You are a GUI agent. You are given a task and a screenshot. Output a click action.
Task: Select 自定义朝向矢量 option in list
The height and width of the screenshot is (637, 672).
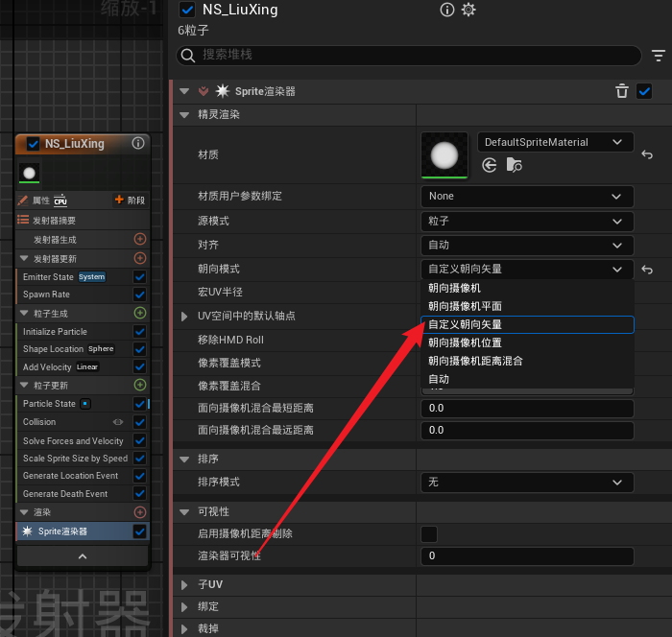pos(527,324)
